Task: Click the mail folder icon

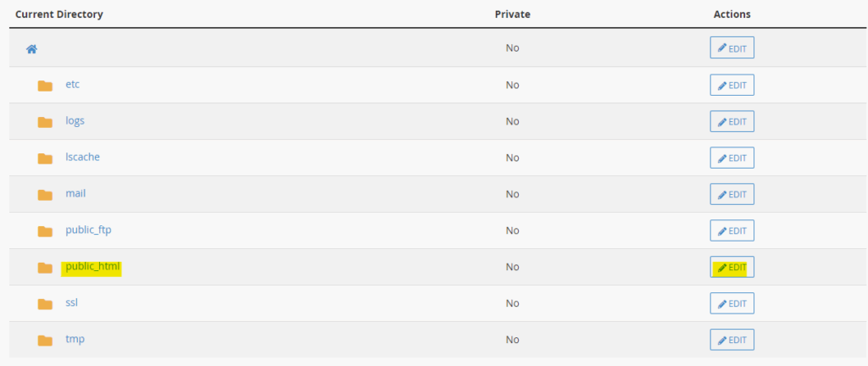Action: point(46,195)
